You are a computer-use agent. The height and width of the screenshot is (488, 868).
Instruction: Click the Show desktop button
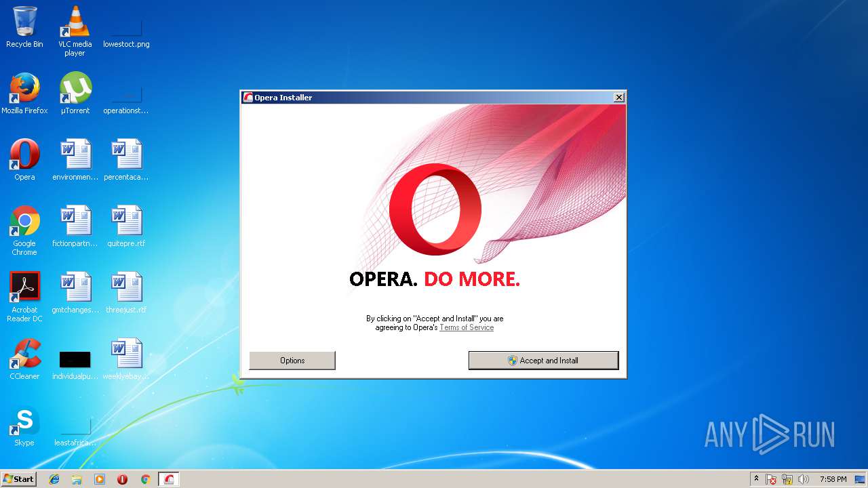coord(861,479)
